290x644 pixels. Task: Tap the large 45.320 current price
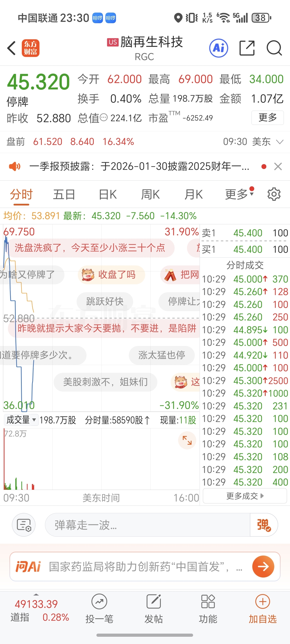38,82
